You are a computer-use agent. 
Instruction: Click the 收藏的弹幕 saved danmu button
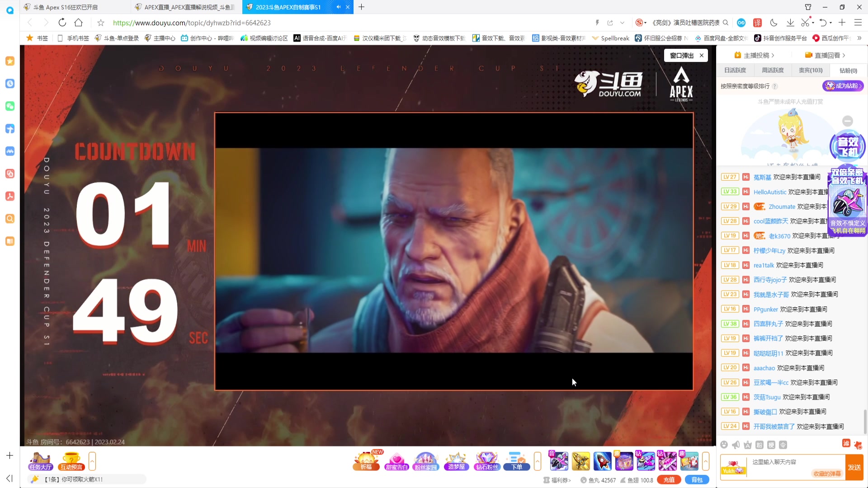(x=827, y=474)
